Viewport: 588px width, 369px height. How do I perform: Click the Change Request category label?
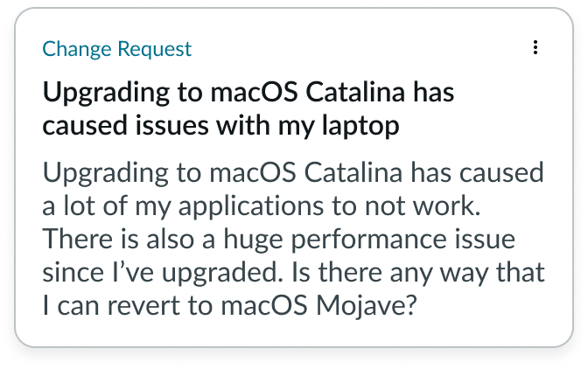pos(116,49)
